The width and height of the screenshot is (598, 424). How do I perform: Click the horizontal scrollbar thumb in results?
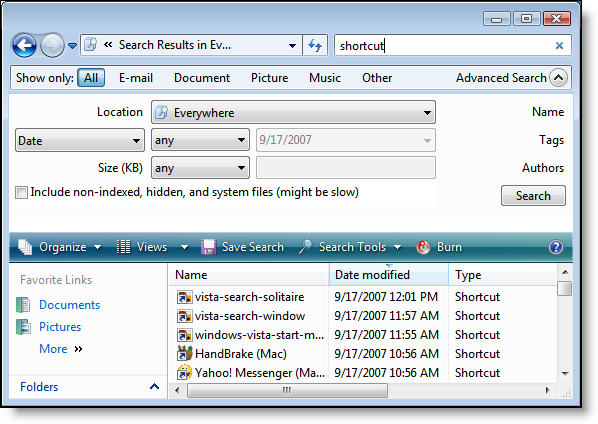pyautogui.click(x=288, y=390)
